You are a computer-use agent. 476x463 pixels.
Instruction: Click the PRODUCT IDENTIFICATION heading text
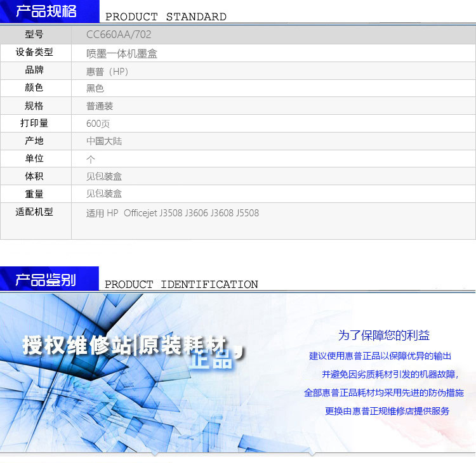[182, 284]
